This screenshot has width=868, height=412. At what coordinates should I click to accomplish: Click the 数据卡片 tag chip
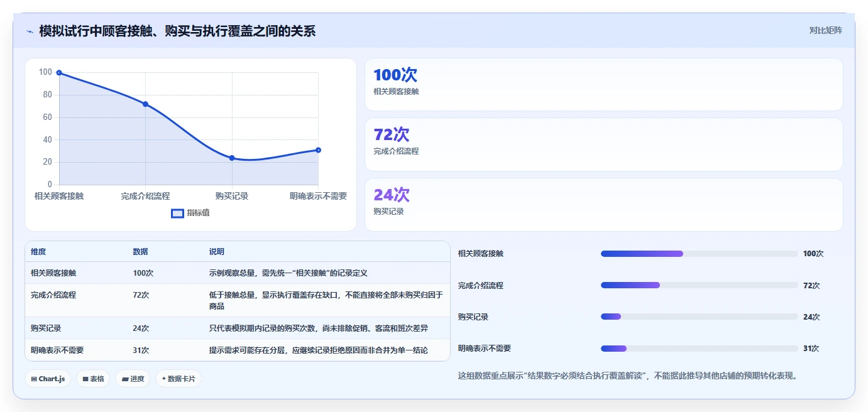[179, 379]
